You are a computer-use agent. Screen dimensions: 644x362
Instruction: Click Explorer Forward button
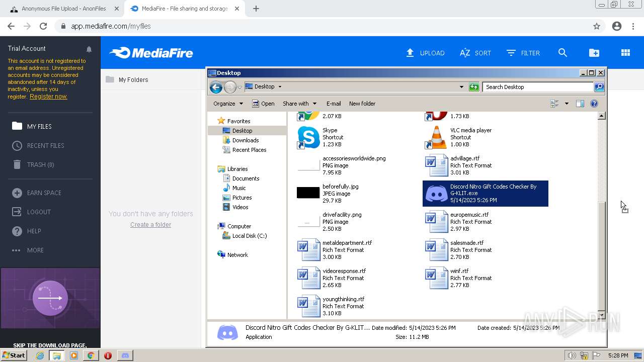click(x=230, y=87)
